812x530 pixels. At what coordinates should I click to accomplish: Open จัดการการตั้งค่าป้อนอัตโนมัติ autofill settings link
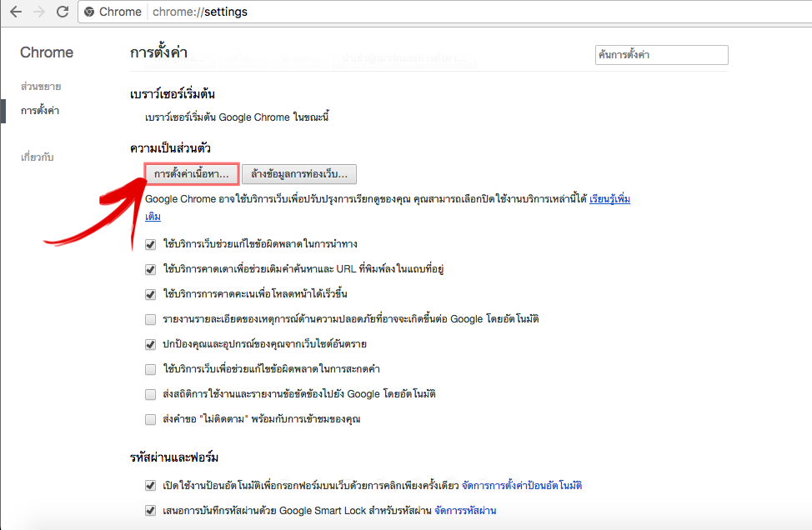(522, 486)
